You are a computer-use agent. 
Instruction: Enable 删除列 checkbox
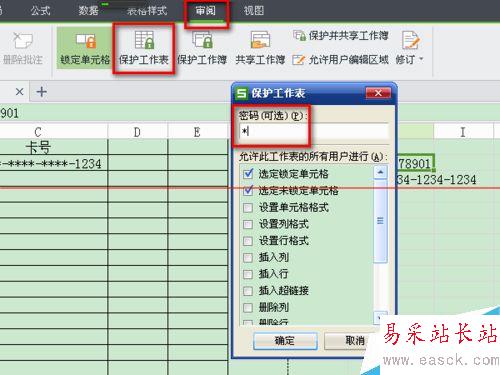248,307
